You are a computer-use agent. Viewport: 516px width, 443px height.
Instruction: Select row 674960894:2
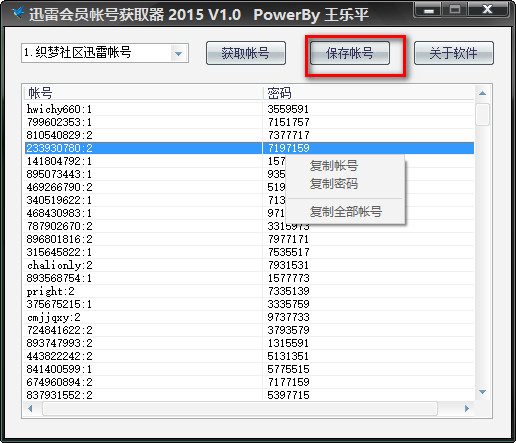coord(249,382)
